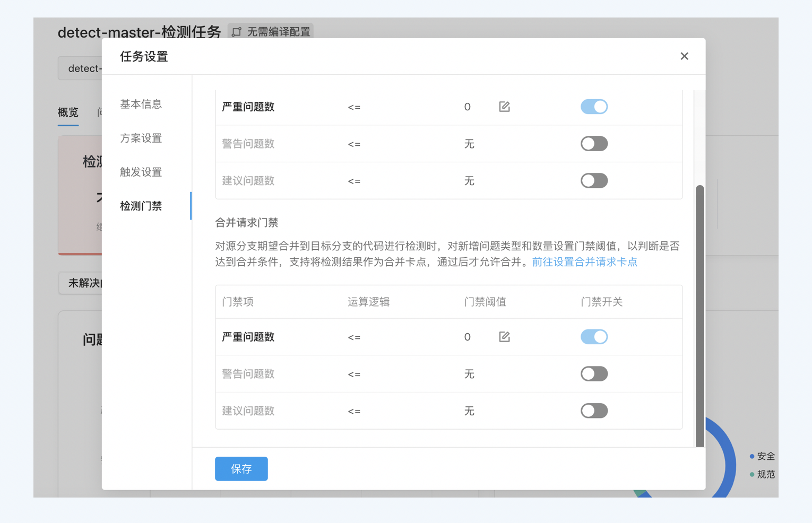Click the 门禁开关 column header

pos(602,302)
